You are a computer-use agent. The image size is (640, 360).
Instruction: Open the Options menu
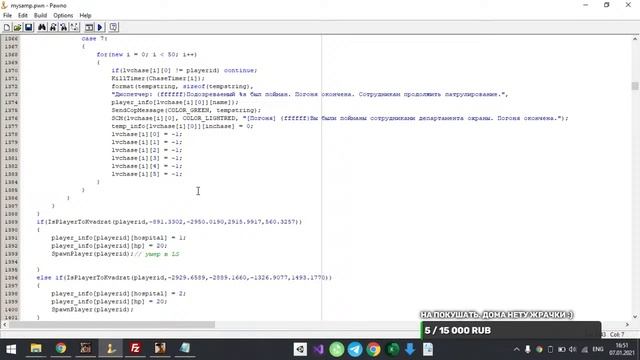click(63, 16)
